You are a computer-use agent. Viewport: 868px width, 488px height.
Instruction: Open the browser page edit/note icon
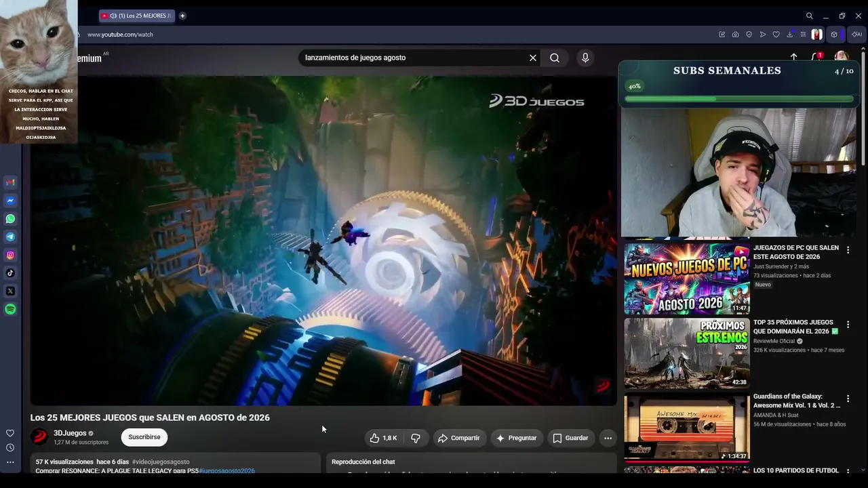pos(722,35)
